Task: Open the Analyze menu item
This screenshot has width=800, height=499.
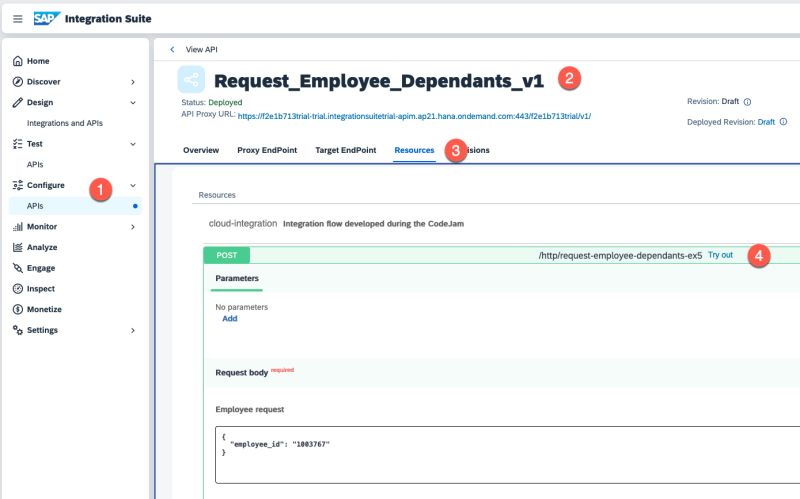Action: (x=42, y=247)
